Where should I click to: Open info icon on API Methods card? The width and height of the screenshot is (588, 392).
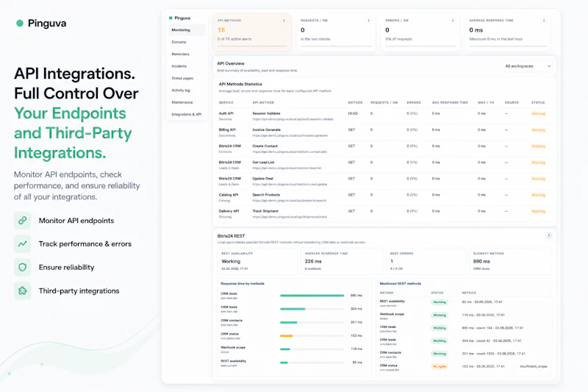tap(284, 21)
